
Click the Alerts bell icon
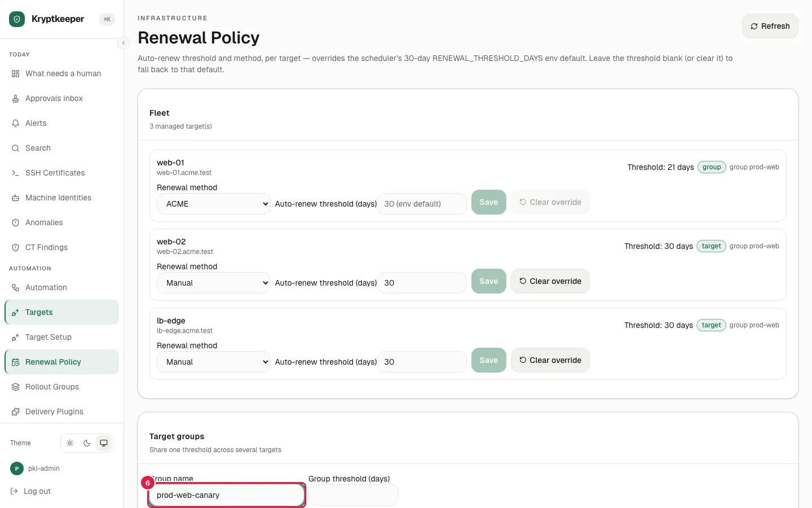[15, 123]
